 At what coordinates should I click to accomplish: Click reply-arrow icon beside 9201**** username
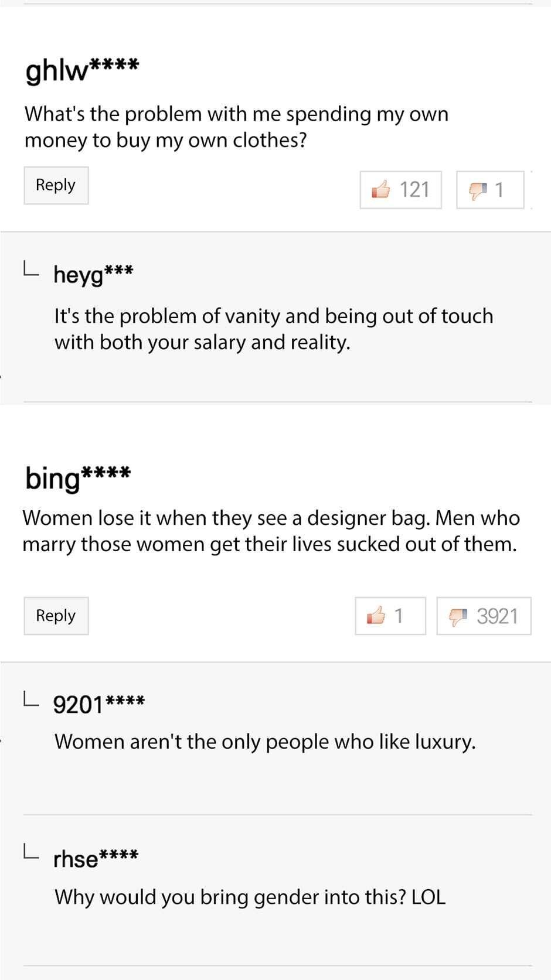(x=31, y=698)
